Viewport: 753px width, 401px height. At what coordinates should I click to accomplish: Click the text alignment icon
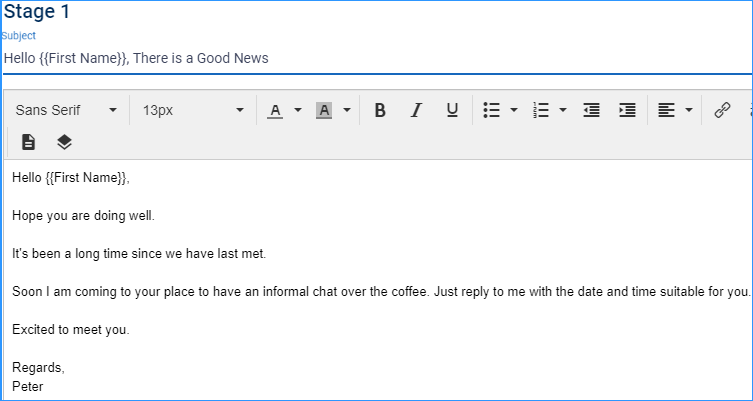[x=666, y=110]
